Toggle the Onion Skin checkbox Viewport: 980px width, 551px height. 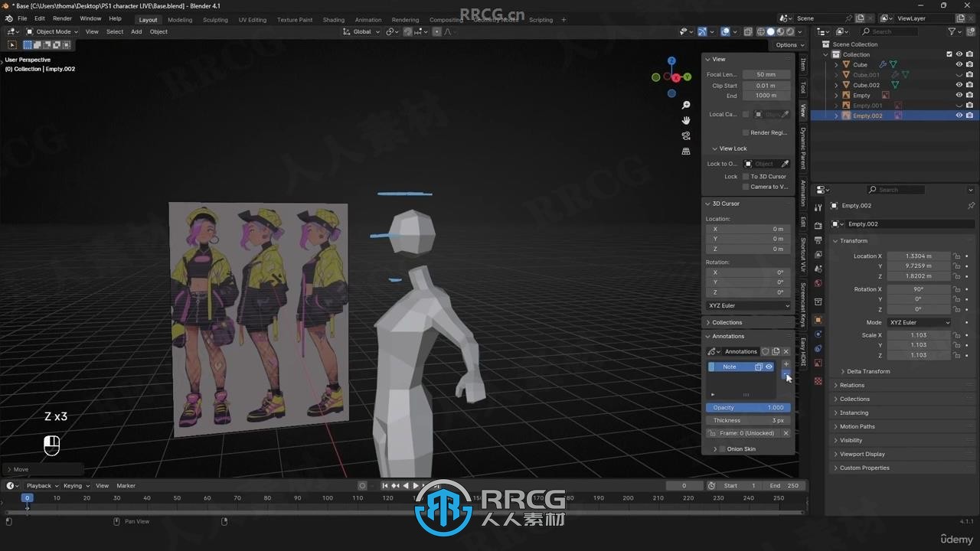[x=722, y=449]
